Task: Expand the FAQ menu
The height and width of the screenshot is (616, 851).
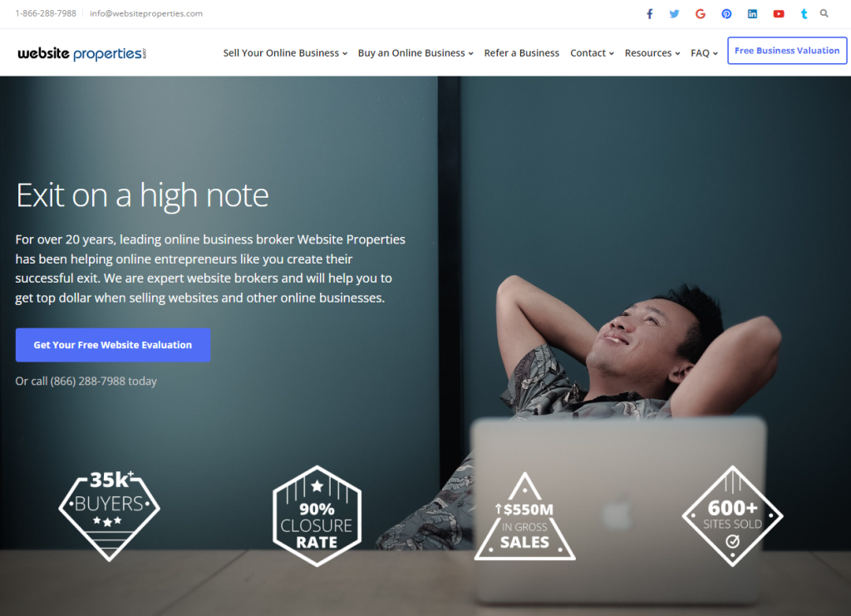Action: 704,52
